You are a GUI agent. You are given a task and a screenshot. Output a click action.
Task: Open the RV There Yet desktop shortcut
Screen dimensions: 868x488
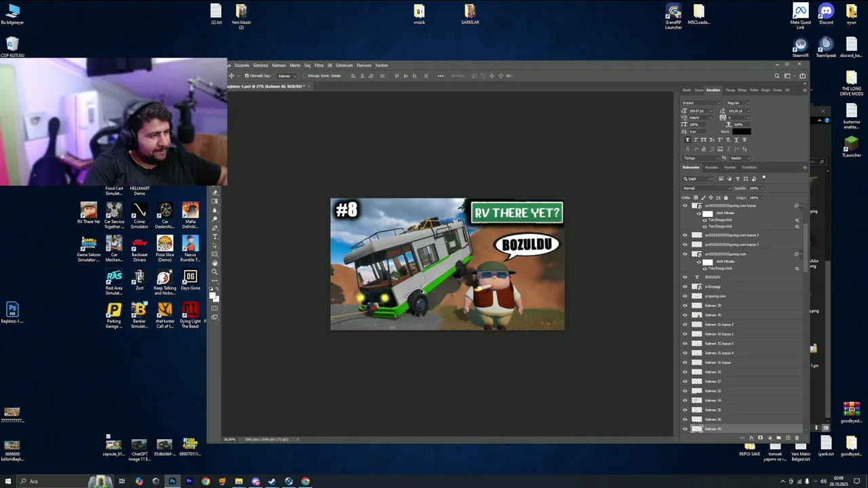pos(88,213)
